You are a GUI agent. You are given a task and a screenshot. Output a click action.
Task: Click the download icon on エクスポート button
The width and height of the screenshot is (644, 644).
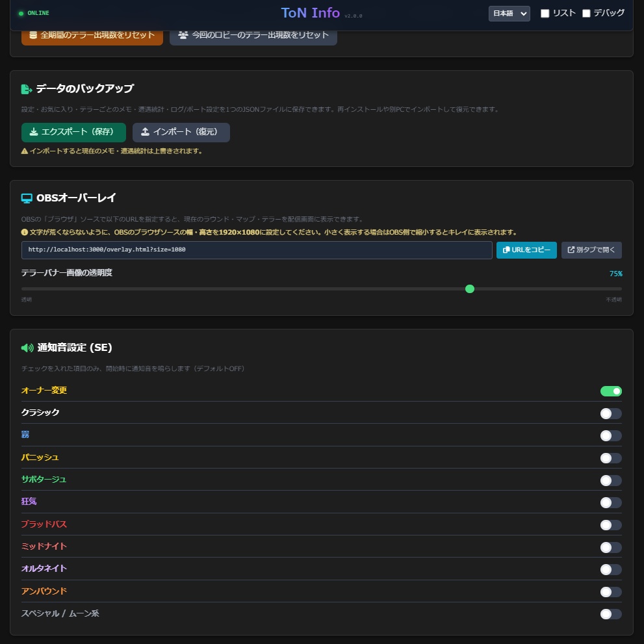[34, 132]
